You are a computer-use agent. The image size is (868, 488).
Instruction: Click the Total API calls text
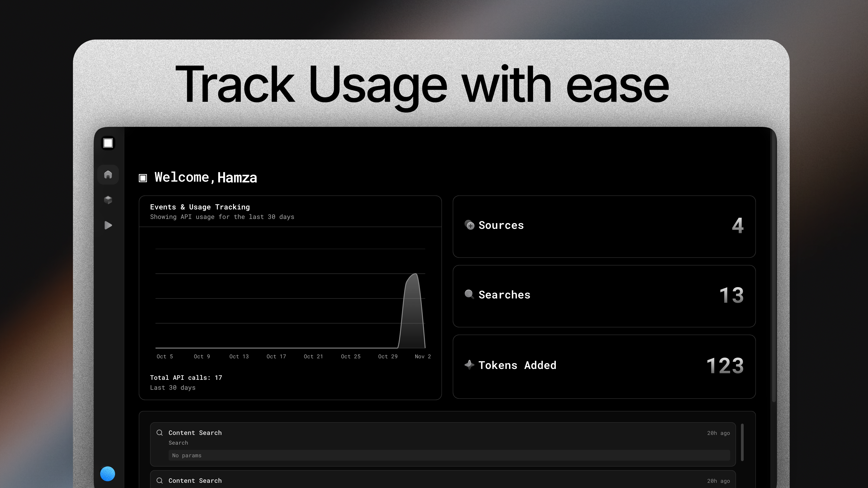pyautogui.click(x=186, y=378)
